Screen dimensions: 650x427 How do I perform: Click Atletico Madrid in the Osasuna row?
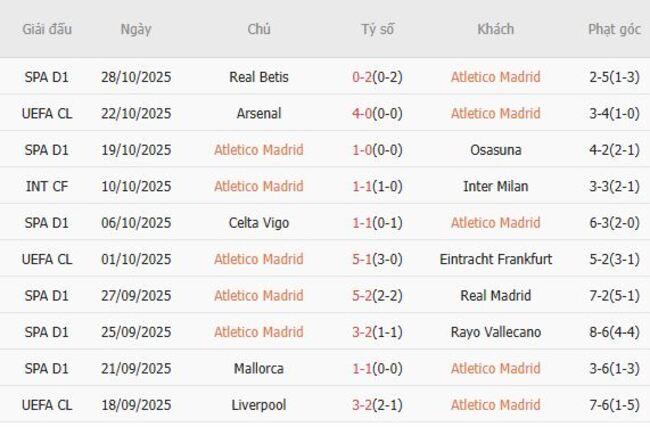pyautogui.click(x=259, y=150)
